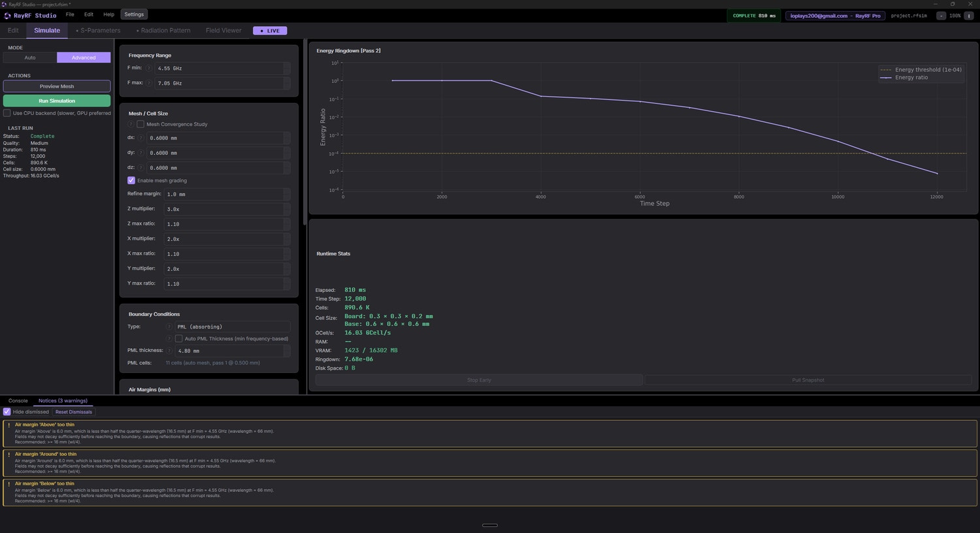
Task: Switch to the Edit tab
Action: tap(13, 30)
